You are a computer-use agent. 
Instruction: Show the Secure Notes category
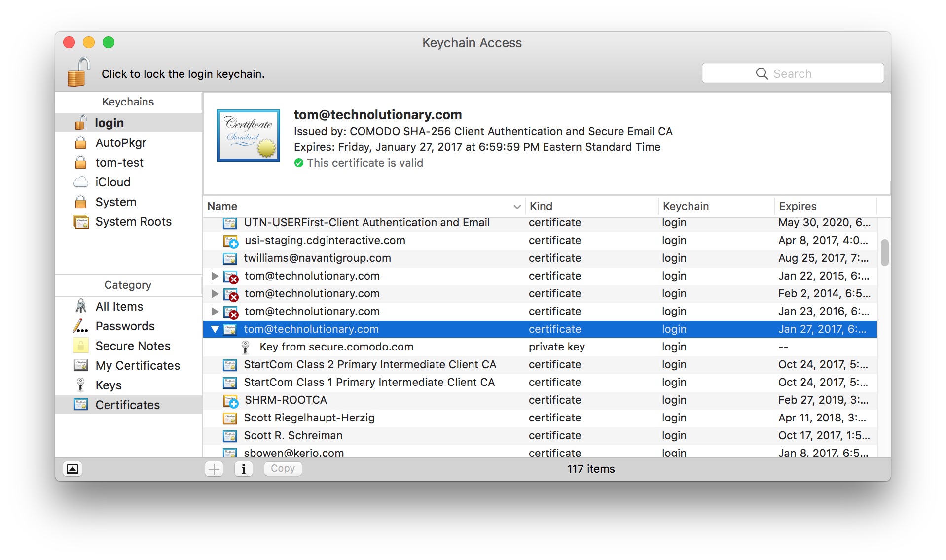[133, 346]
